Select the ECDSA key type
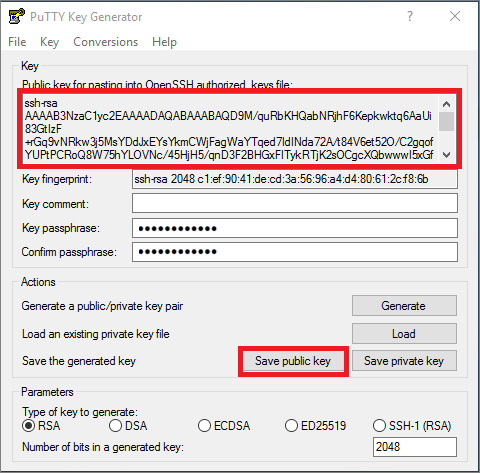The height and width of the screenshot is (473, 480). click(x=224, y=426)
